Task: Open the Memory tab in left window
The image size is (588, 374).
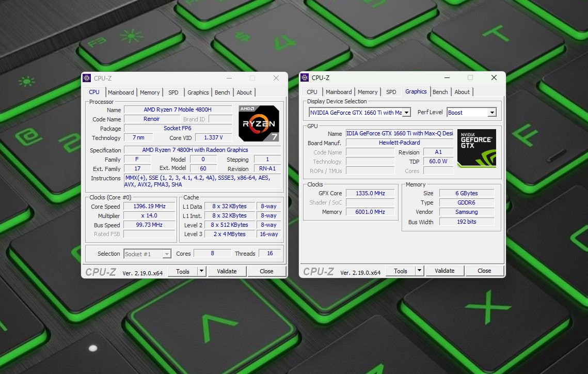Action: point(150,92)
